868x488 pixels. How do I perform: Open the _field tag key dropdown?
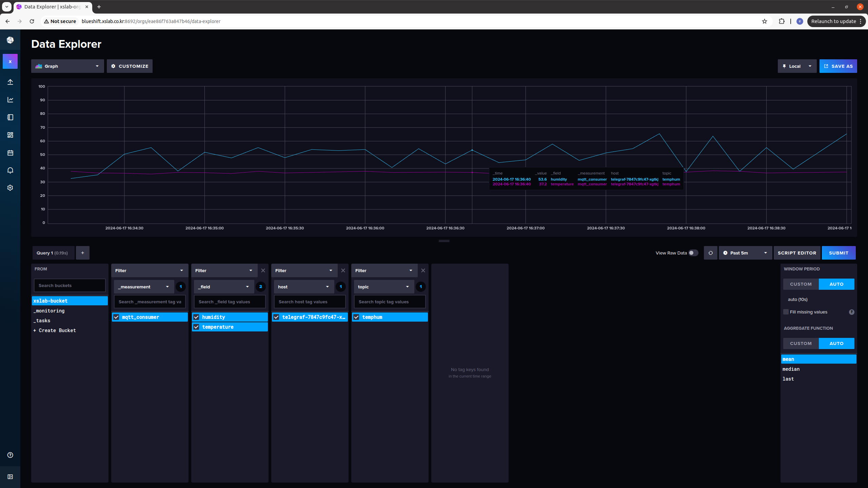pyautogui.click(x=224, y=287)
